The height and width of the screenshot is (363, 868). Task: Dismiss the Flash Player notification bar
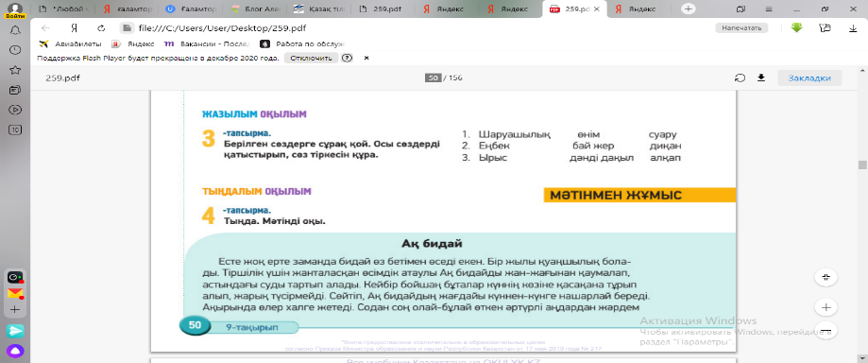(366, 58)
